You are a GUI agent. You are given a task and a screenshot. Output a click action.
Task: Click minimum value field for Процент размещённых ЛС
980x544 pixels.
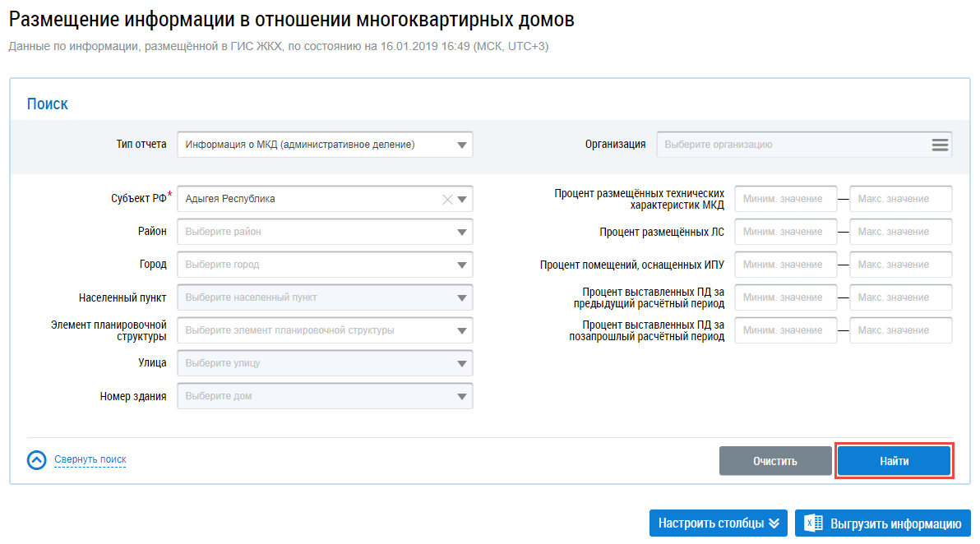click(x=785, y=232)
